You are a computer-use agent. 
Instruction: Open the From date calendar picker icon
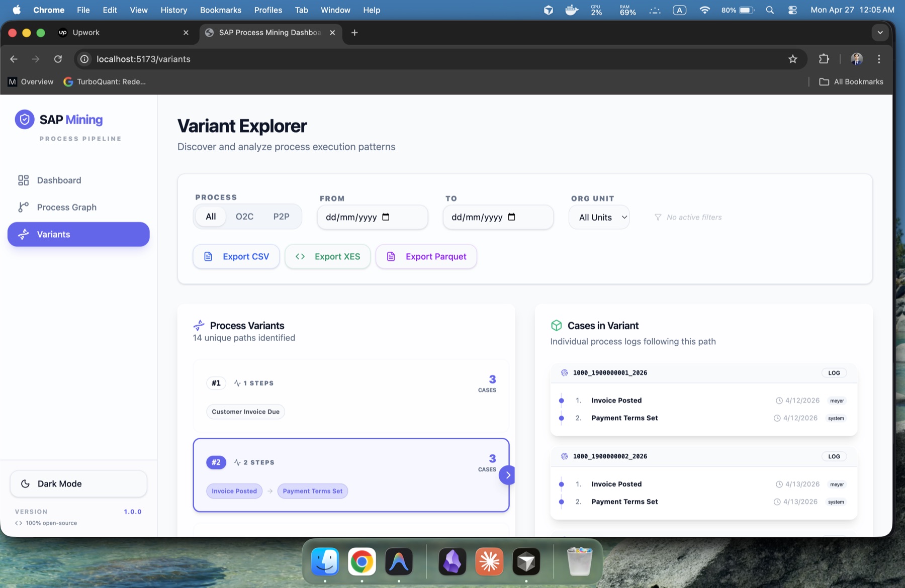[386, 217]
